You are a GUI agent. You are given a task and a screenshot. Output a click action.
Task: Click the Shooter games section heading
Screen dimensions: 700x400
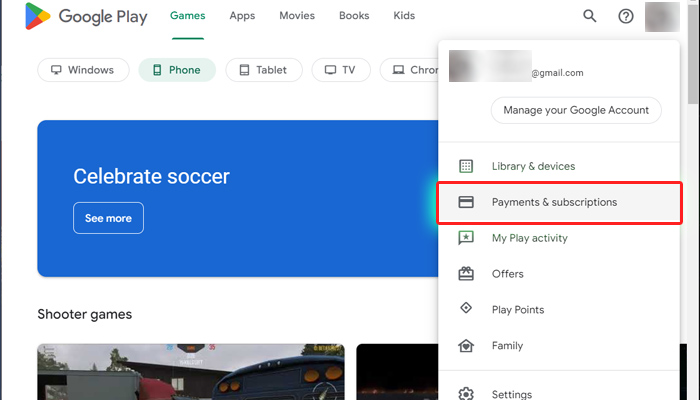(85, 314)
